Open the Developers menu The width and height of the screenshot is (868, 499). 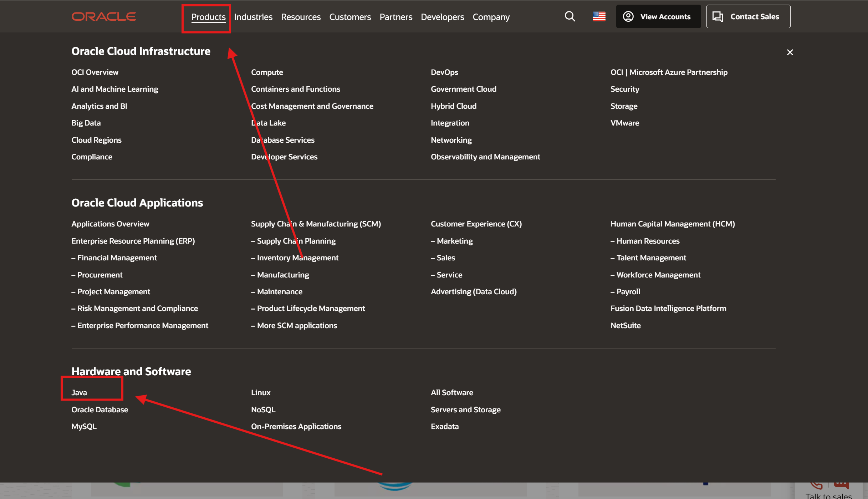coord(442,17)
